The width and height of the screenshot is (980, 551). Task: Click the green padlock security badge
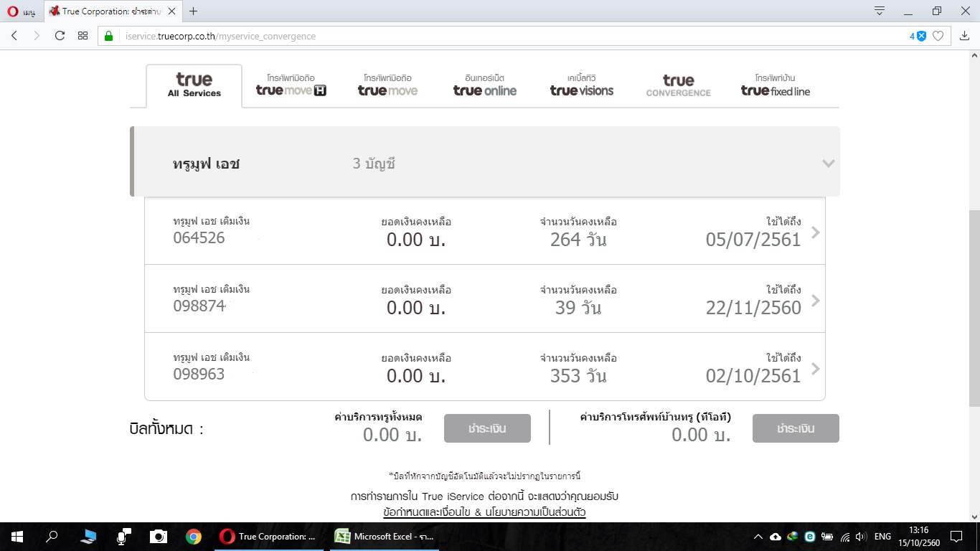click(109, 36)
